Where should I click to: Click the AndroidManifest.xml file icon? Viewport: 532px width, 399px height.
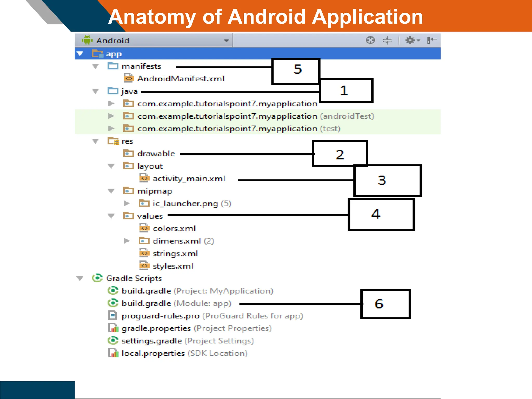coord(129,78)
